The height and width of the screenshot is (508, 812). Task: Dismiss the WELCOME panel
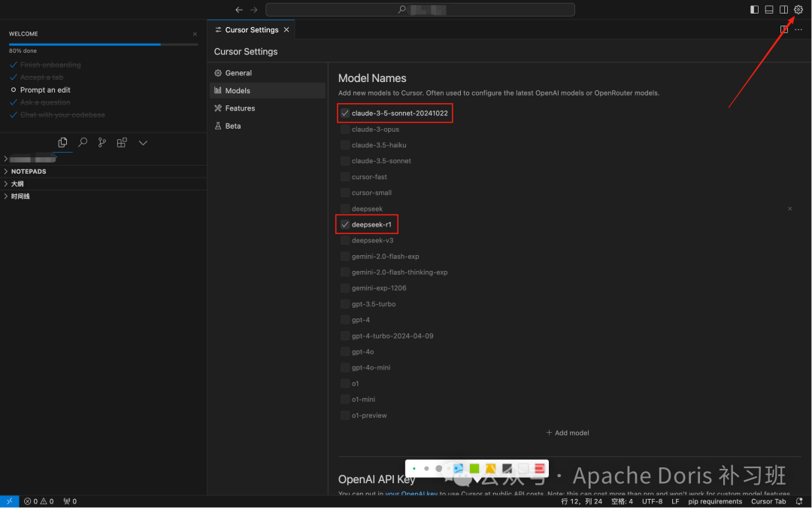tap(195, 34)
